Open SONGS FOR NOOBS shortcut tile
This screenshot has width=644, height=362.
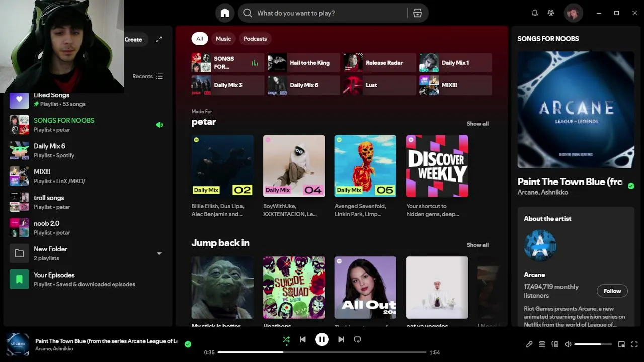pos(227,63)
